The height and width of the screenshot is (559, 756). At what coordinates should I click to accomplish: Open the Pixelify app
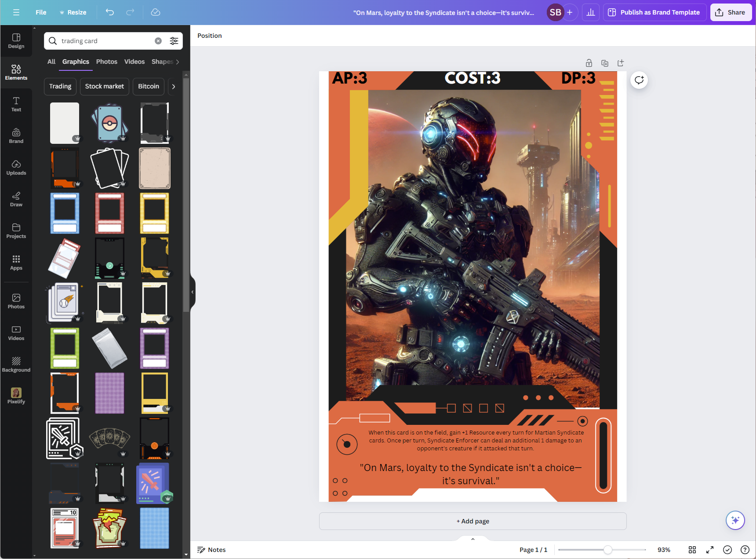[x=16, y=396]
